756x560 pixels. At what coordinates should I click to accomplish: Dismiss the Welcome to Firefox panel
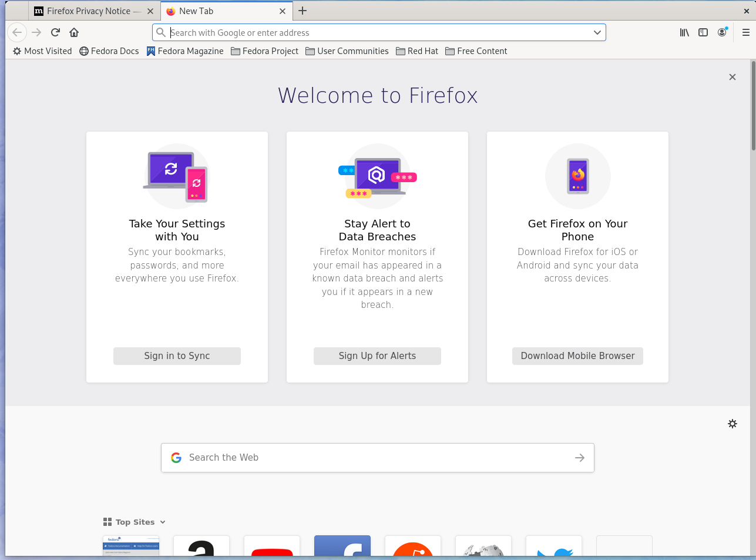click(x=733, y=77)
